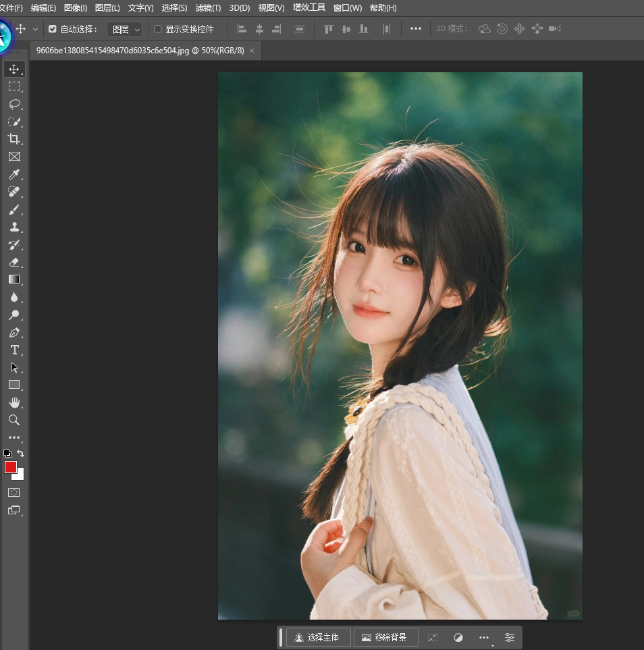The height and width of the screenshot is (650, 644).
Task: Select the Brush tool
Action: tap(14, 209)
